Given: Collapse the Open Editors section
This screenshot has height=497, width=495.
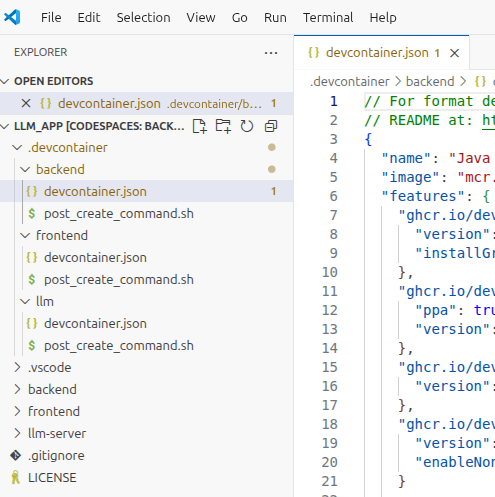Looking at the screenshot, I should [x=5, y=81].
